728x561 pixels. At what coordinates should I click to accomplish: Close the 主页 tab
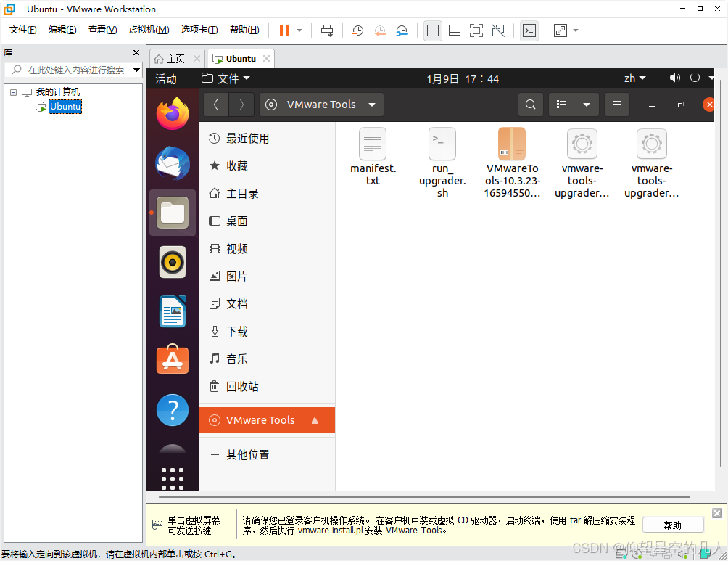[x=197, y=59]
